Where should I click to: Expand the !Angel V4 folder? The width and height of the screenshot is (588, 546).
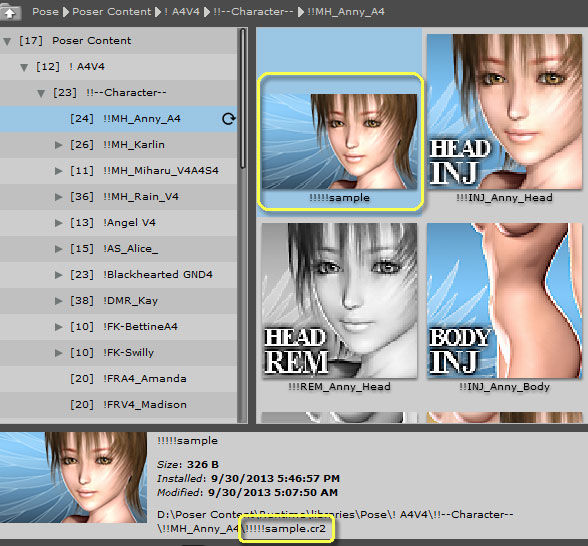(58, 223)
